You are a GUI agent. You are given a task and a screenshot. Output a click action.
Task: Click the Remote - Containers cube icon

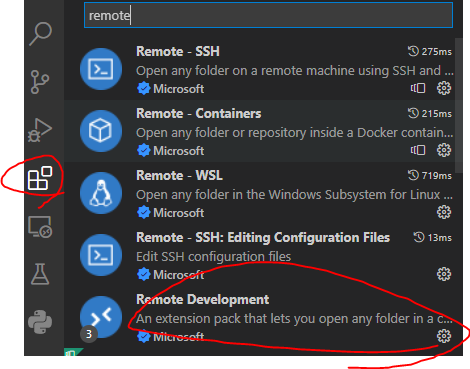click(x=101, y=131)
